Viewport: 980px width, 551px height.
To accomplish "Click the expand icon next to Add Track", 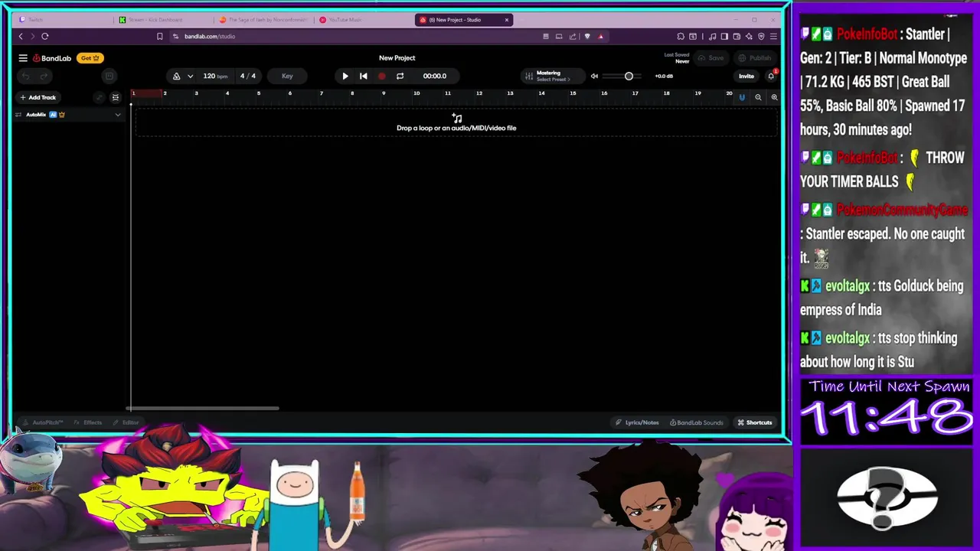I will 99,97.
